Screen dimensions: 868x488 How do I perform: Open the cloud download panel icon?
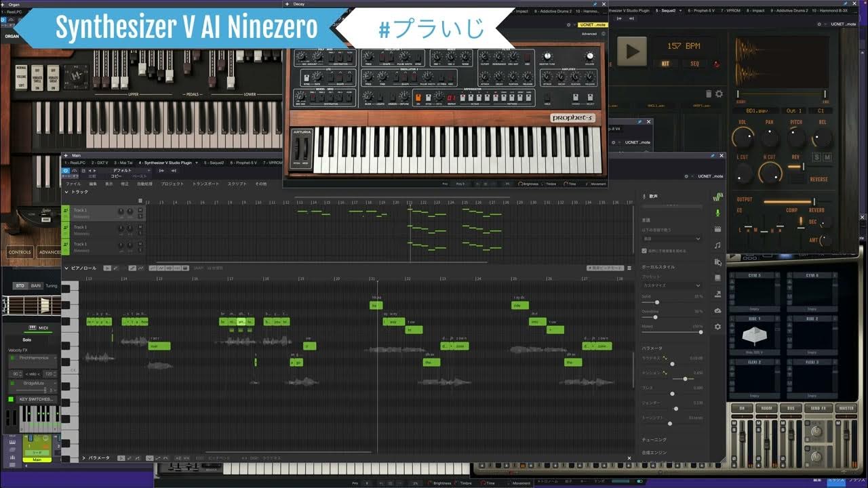717,310
